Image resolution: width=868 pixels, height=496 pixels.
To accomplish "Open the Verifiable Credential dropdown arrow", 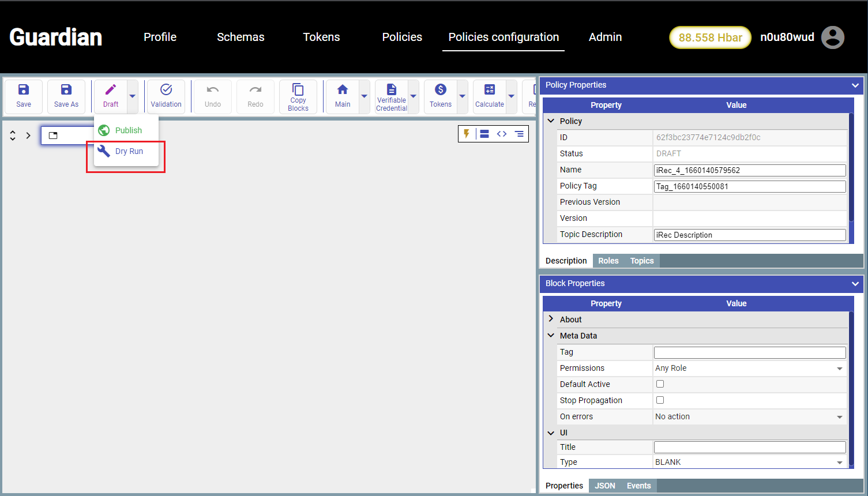I will click(414, 96).
